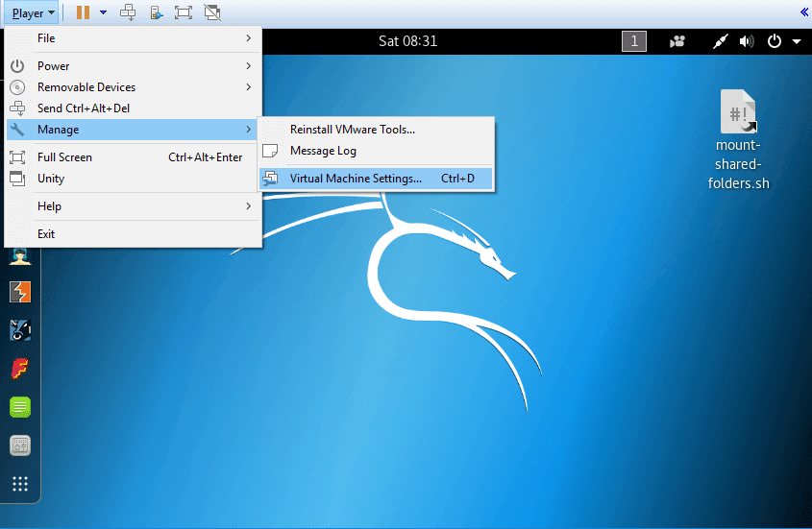Image resolution: width=812 pixels, height=529 pixels.
Task: Show all applications grid in dock
Action: [x=20, y=484]
